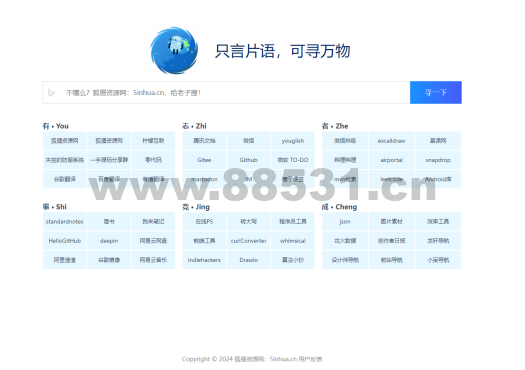Viewport: 525px width, 370px height.
Task: Open the 花火数据 link
Action: tap(345, 240)
